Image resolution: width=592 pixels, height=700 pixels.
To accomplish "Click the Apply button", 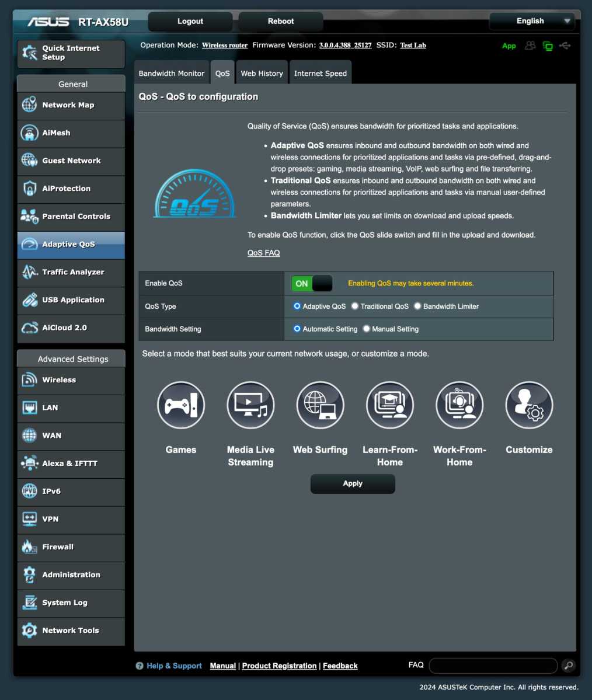I will pos(353,483).
